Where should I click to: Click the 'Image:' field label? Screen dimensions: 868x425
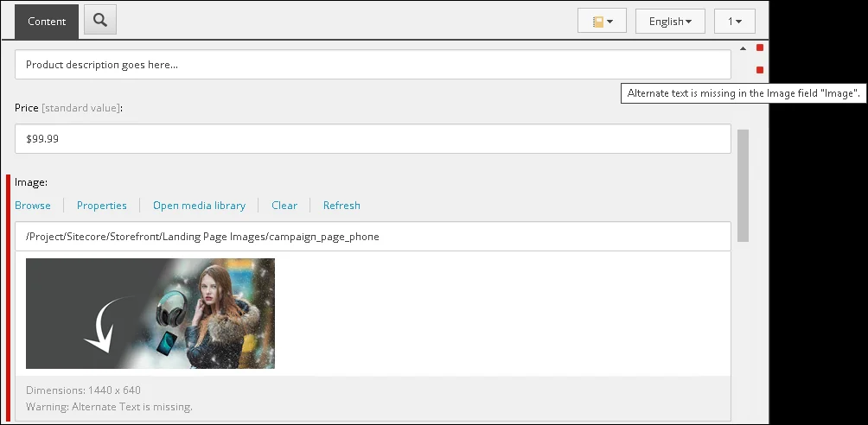click(x=31, y=182)
